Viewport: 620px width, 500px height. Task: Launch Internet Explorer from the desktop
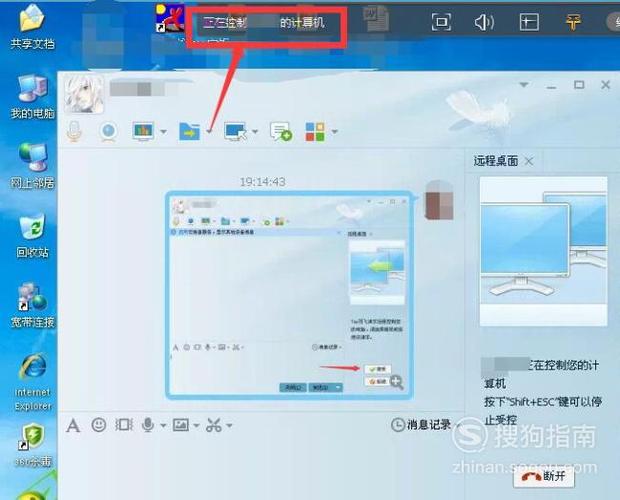point(32,382)
